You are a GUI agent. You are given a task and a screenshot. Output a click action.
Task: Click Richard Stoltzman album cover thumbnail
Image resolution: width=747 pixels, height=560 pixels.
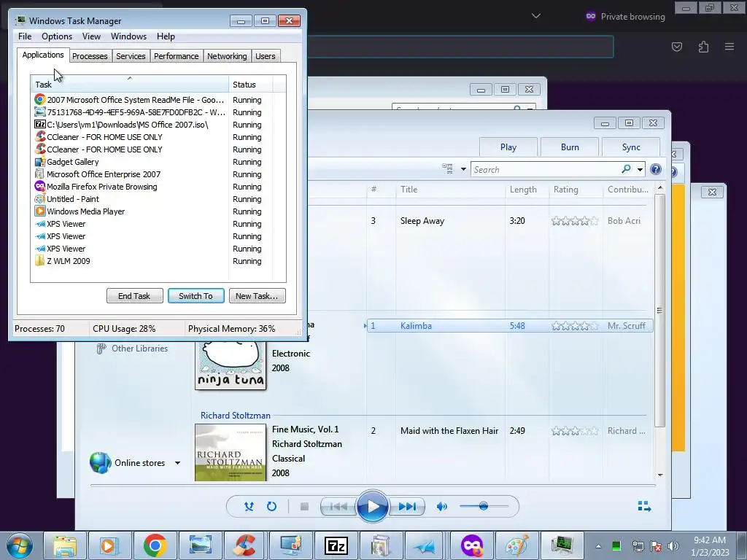(231, 452)
